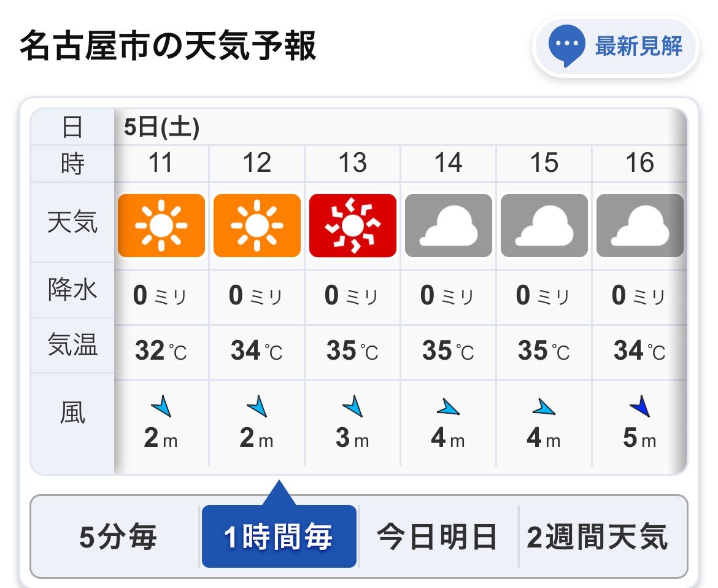Click the cloudy icon at 15 o'clock
This screenshot has width=718, height=588.
(544, 225)
